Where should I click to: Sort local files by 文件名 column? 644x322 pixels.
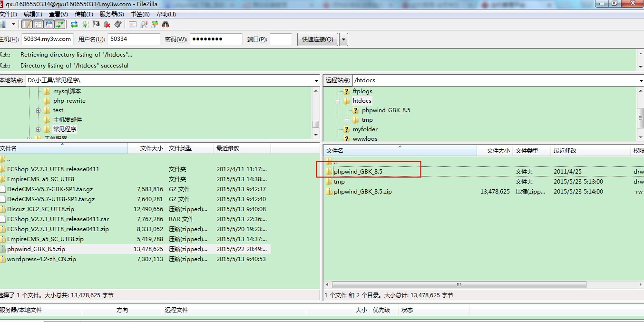coord(64,148)
